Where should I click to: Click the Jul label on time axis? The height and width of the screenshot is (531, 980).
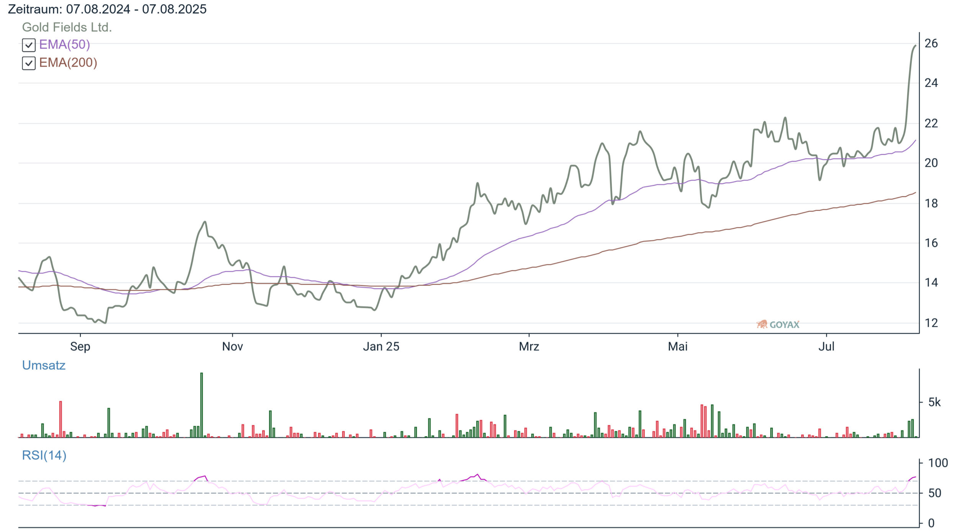[826, 347]
